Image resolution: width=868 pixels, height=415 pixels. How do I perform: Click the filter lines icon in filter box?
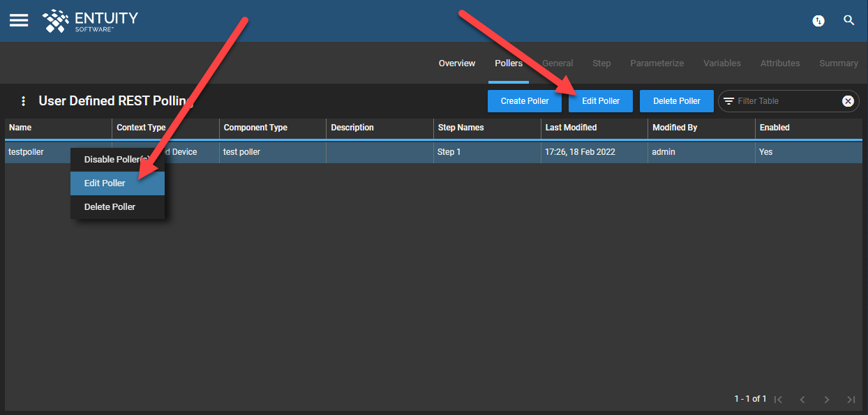(x=728, y=101)
